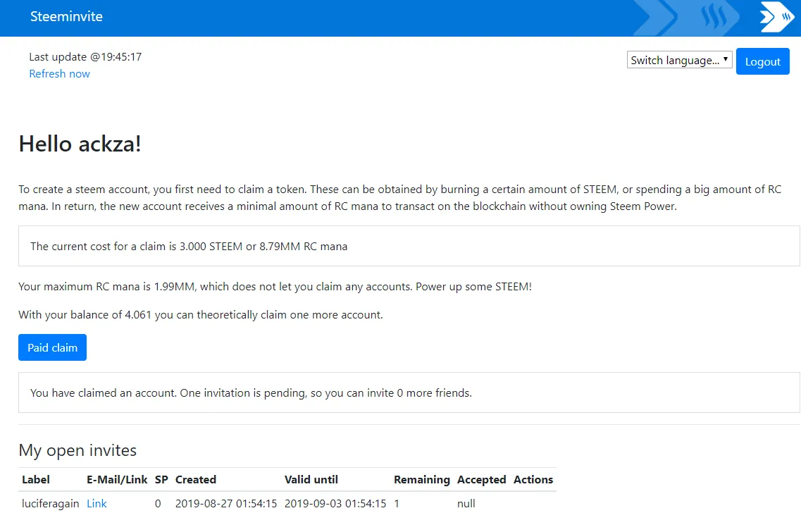The image size is (801, 532).
Task: Click the maximum RC mana 1.99MM sentence
Action: point(275,287)
